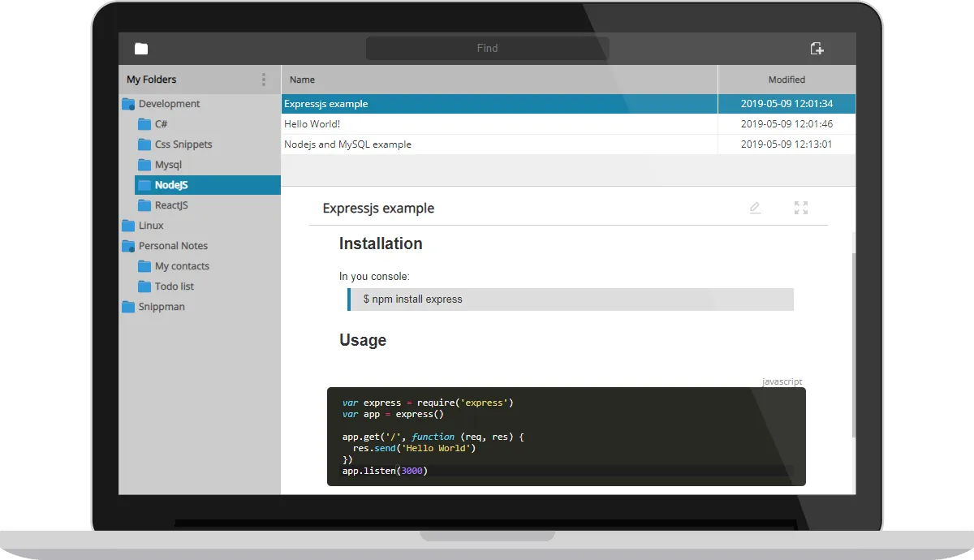This screenshot has width=974, height=560.
Task: Click the Name column header
Action: coord(302,79)
